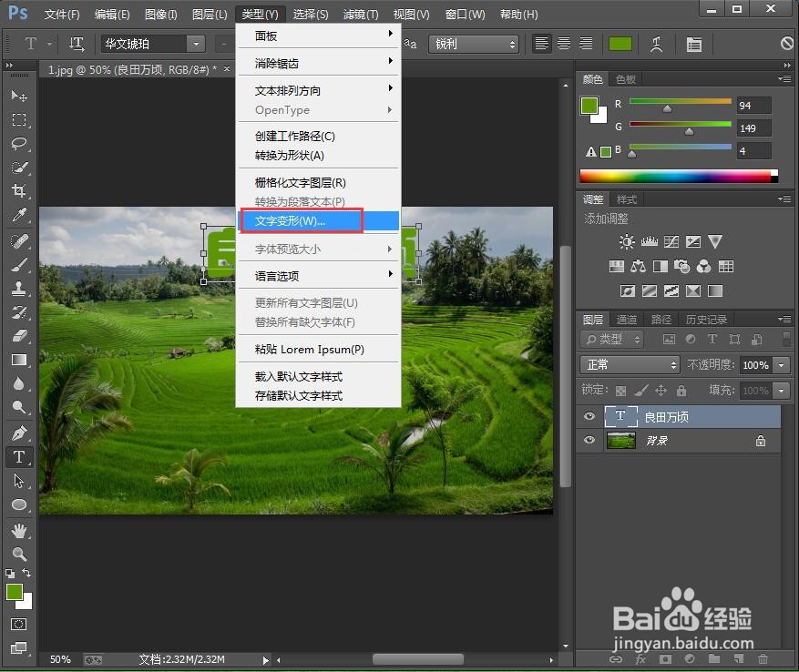Left align text
The width and height of the screenshot is (799, 672).
[x=542, y=44]
